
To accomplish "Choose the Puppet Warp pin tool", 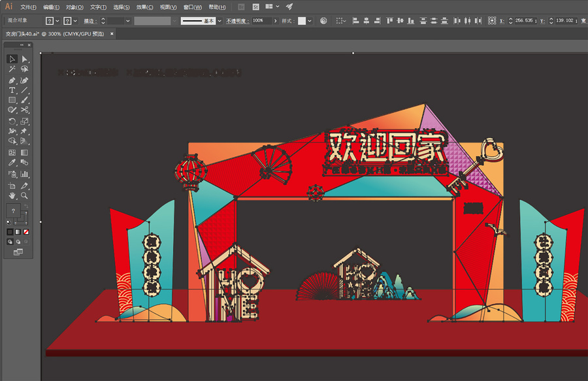I will coord(24,131).
